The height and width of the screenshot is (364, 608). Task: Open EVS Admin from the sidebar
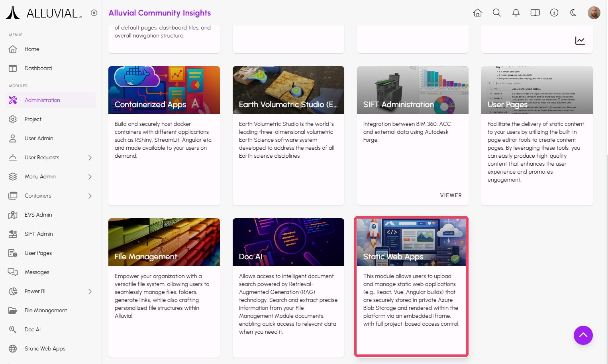coord(38,215)
